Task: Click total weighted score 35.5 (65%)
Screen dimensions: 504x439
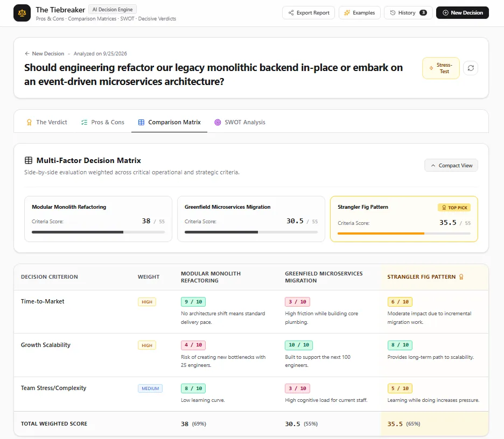Action: [404, 424]
